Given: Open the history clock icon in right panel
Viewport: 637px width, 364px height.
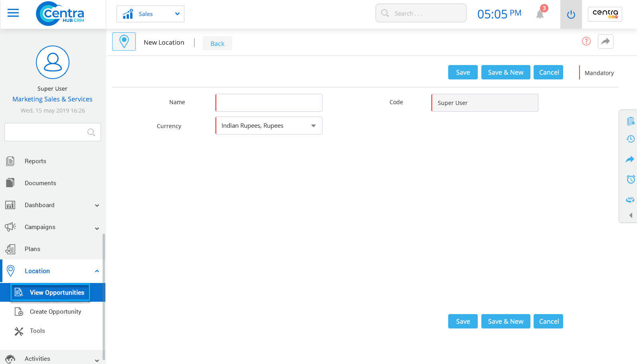Looking at the screenshot, I should coord(630,139).
